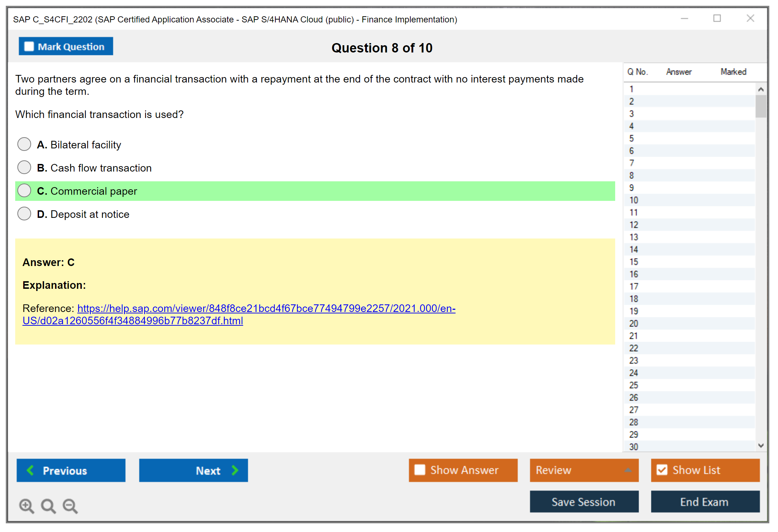Select option A Bilateral facility
The width and height of the screenshot is (778, 532).
click(24, 144)
